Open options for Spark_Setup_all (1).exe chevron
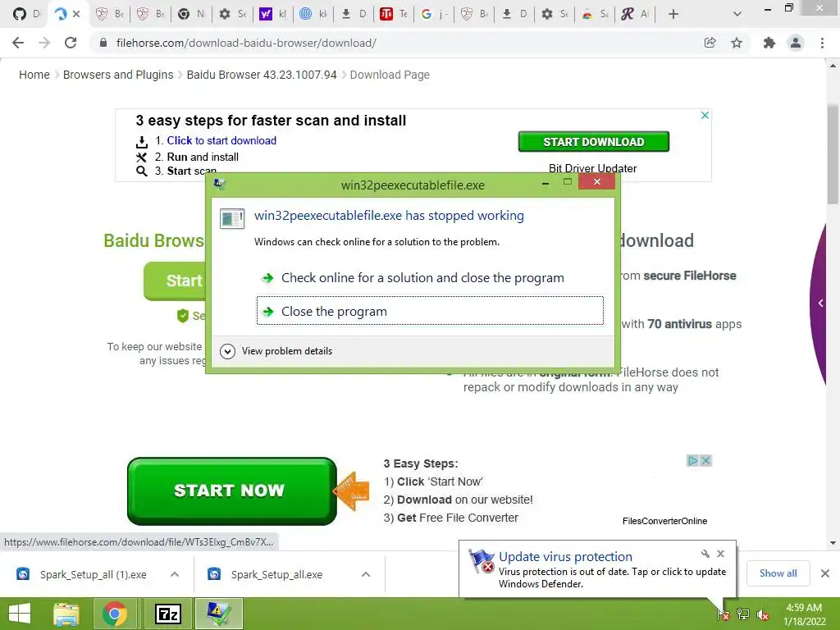Viewport: 840px width, 630px height. click(x=175, y=574)
